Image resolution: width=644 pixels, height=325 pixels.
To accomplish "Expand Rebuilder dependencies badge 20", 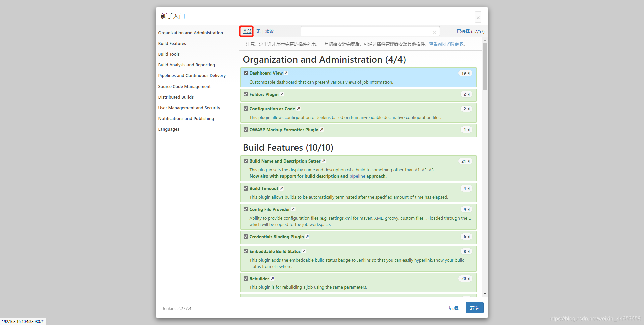I will tap(465, 279).
